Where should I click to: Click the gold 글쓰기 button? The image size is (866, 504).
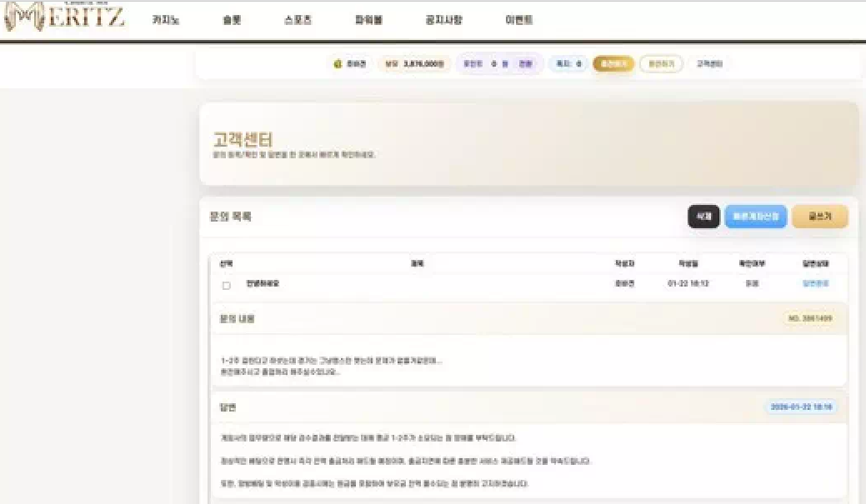click(819, 217)
